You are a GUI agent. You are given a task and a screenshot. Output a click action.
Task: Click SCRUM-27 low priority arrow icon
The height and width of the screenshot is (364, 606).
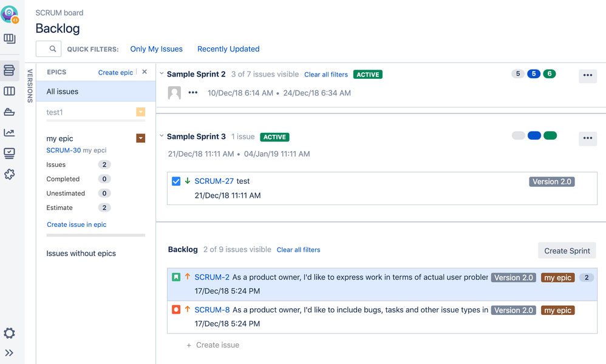pyautogui.click(x=188, y=181)
